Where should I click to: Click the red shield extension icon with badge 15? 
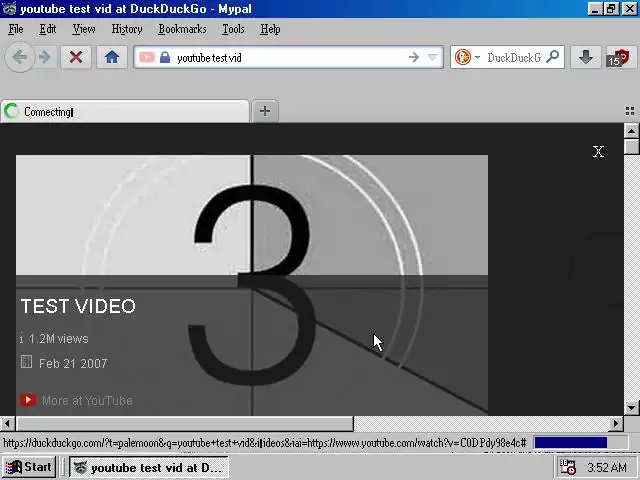[x=621, y=57]
